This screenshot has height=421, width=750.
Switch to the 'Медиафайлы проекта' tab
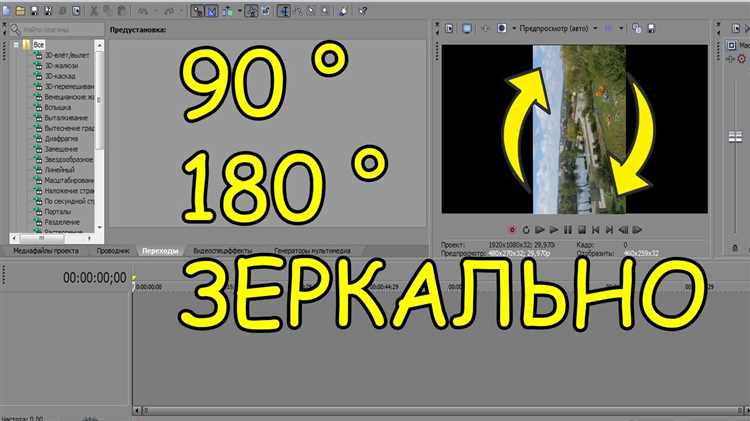coord(47,251)
